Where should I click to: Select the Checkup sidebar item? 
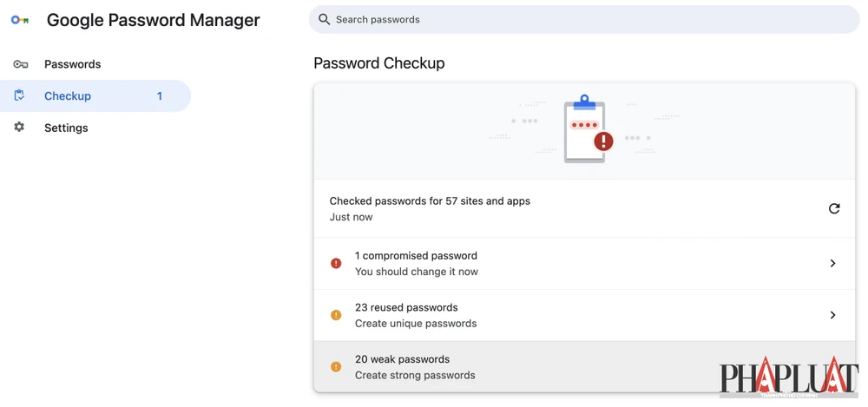pos(68,96)
